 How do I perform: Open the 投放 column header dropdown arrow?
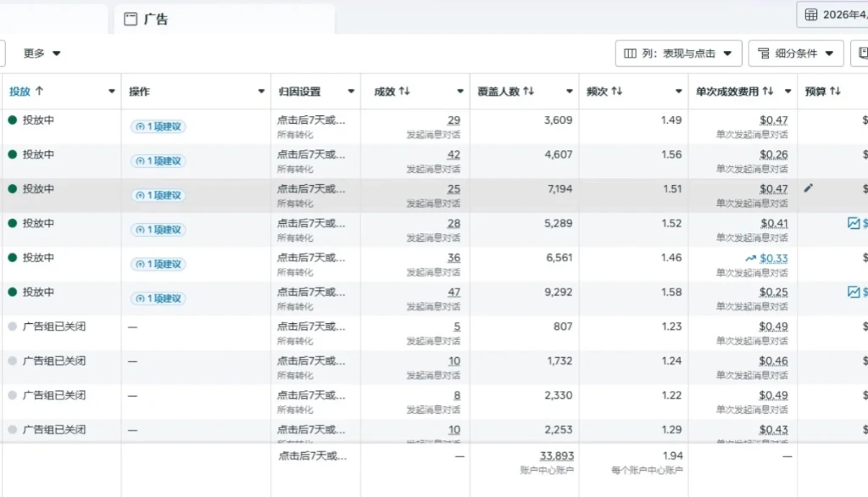pyautogui.click(x=111, y=92)
